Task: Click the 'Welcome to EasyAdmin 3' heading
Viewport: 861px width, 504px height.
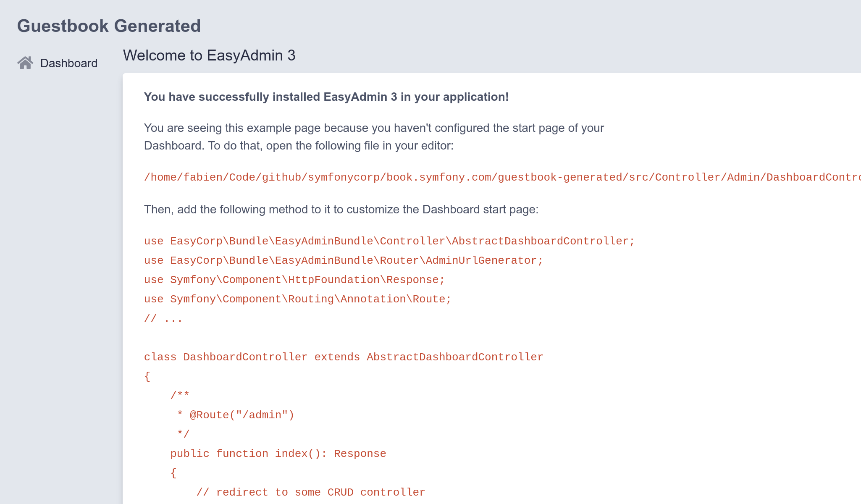Action: point(209,55)
